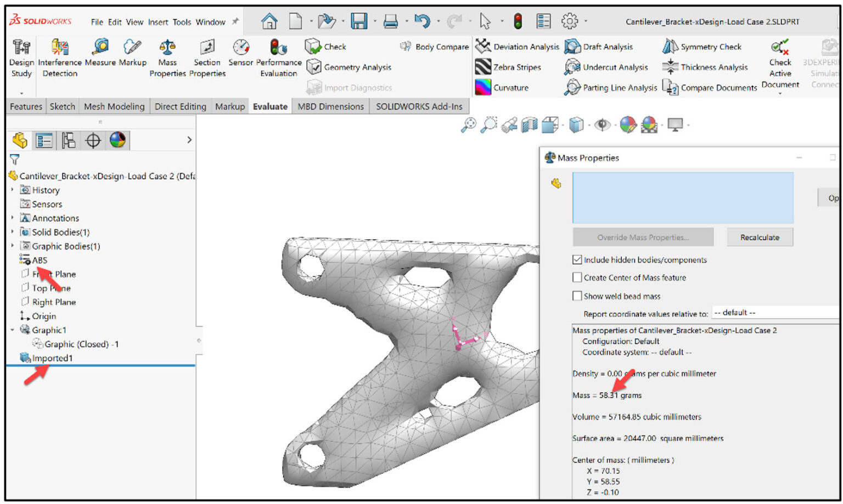Enable Create Center of Mass feature
This screenshot has width=843, height=504.
577,278
